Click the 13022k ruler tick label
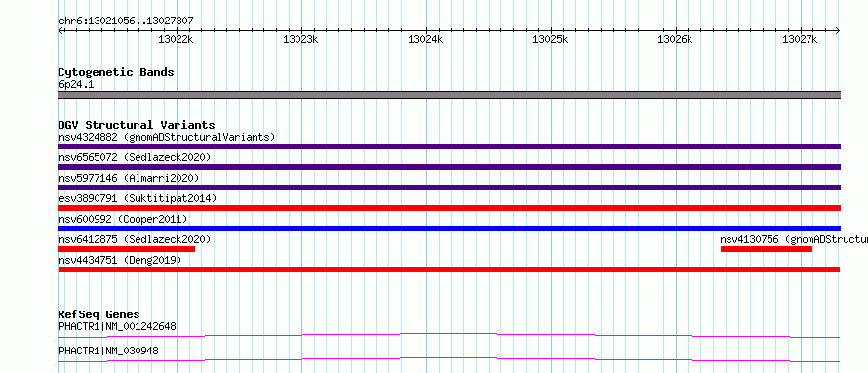 176,39
